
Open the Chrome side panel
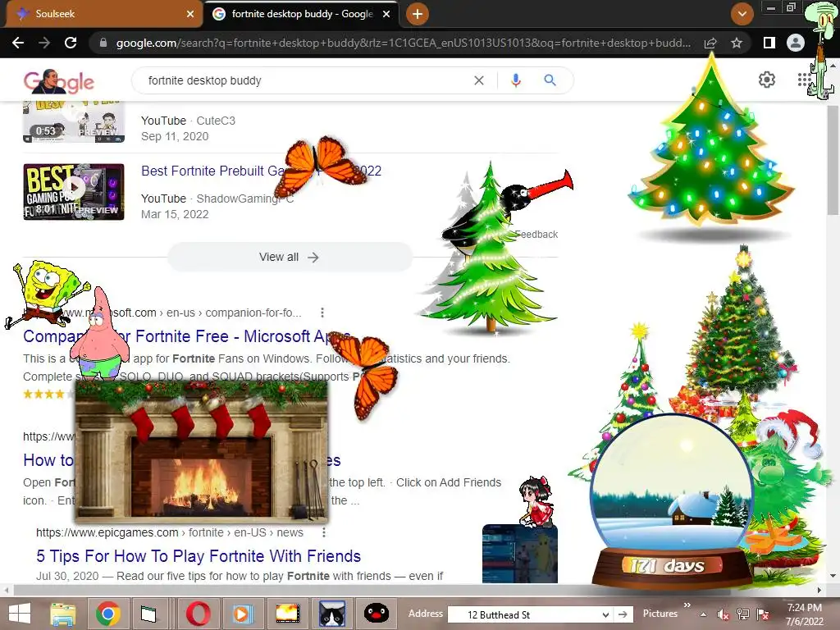[x=769, y=43]
